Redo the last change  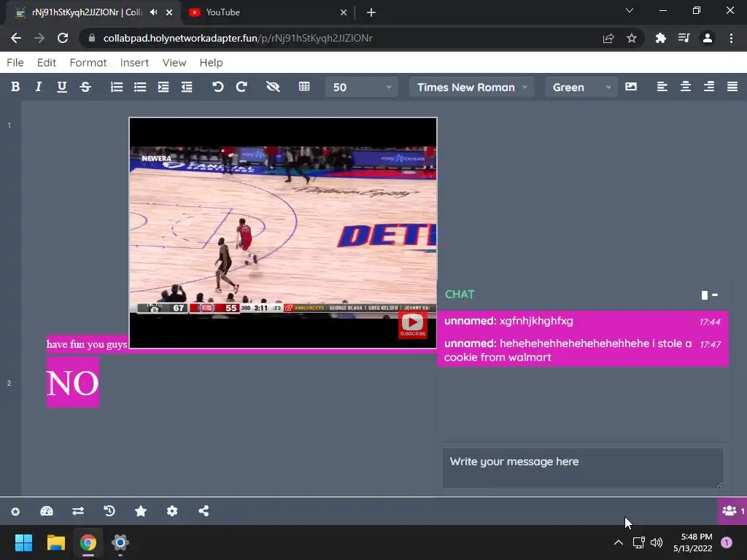click(x=241, y=87)
